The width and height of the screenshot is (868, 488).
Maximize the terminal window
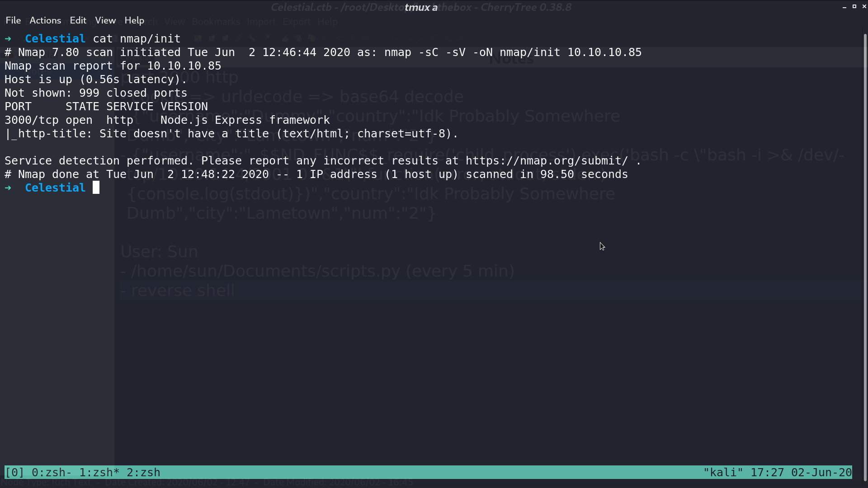pos(854,6)
